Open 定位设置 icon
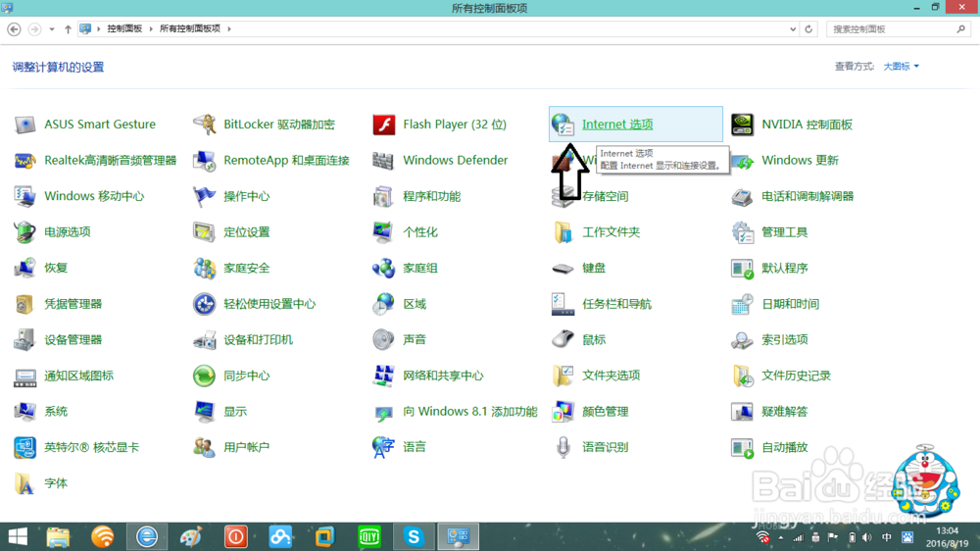This screenshot has height=551, width=980. pos(205,232)
